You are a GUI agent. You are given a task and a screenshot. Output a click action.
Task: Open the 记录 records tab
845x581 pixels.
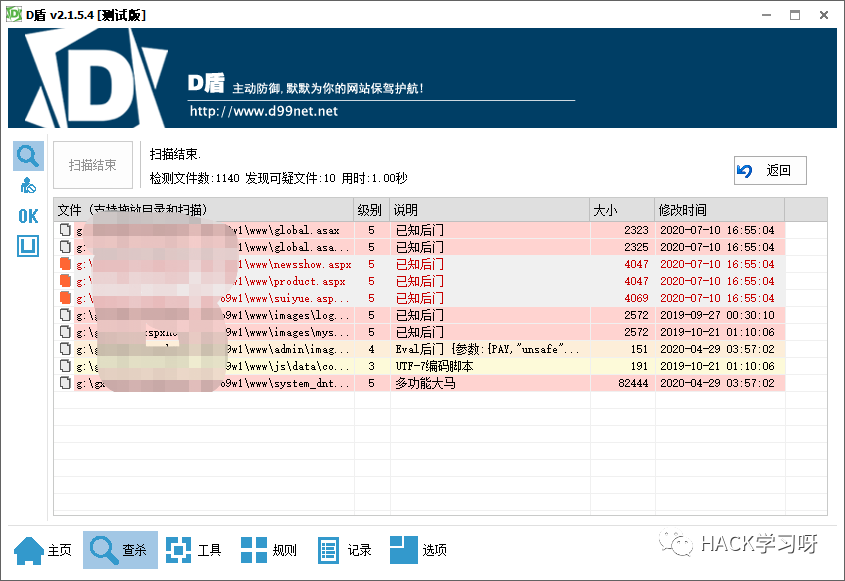344,550
